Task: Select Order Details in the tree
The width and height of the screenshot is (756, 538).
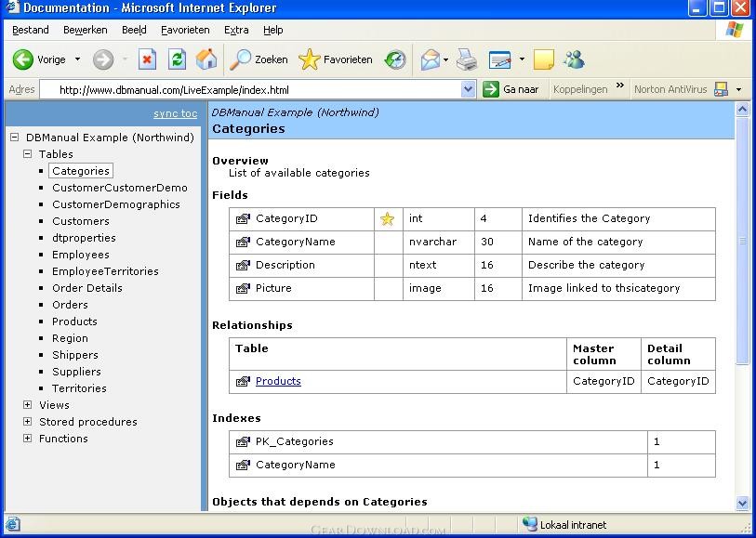Action: click(x=87, y=288)
